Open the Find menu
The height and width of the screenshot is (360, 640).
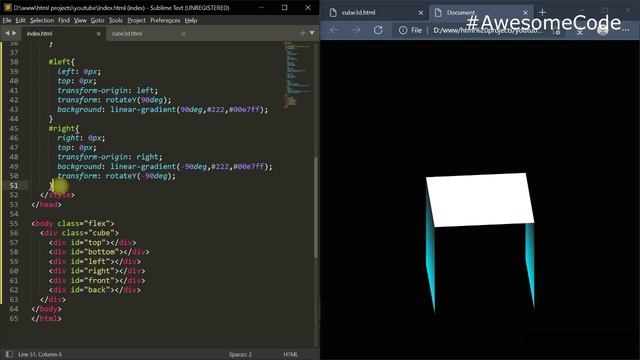[x=64, y=20]
